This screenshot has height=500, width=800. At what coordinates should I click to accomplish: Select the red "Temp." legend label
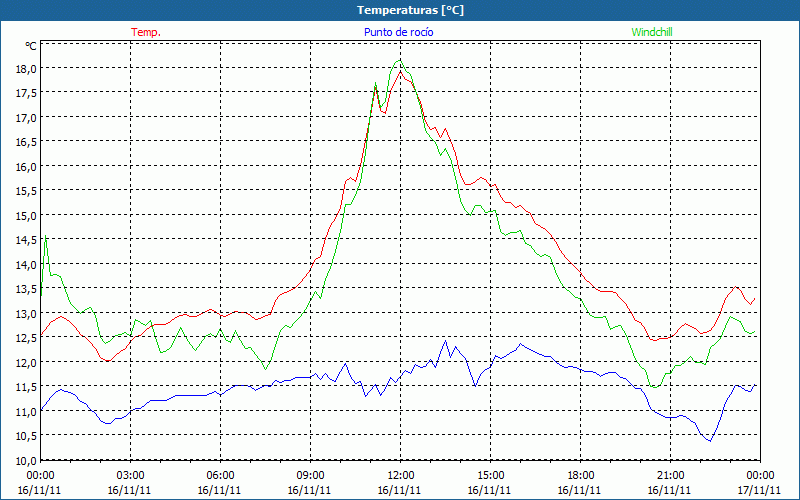146,32
